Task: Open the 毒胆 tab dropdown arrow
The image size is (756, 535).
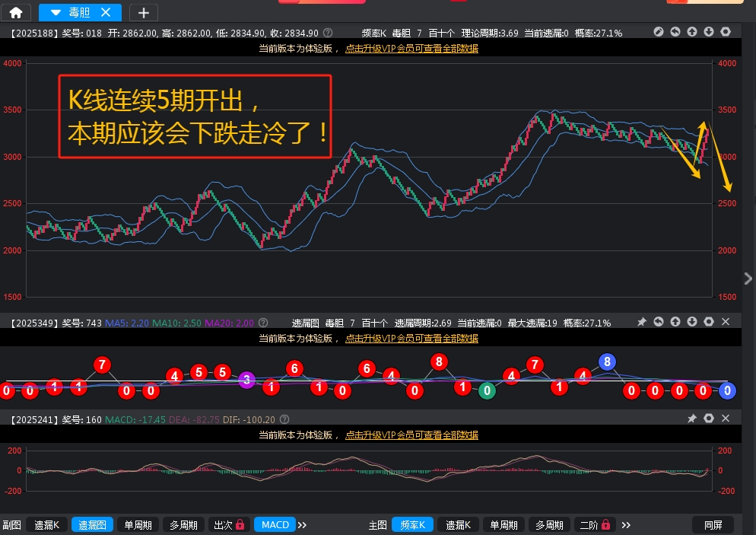Action: point(56,12)
